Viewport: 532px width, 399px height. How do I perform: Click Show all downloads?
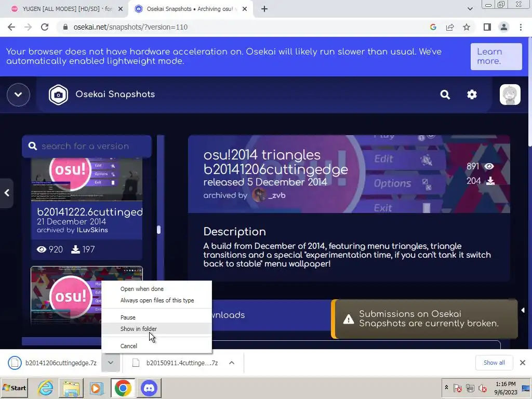[x=494, y=363]
